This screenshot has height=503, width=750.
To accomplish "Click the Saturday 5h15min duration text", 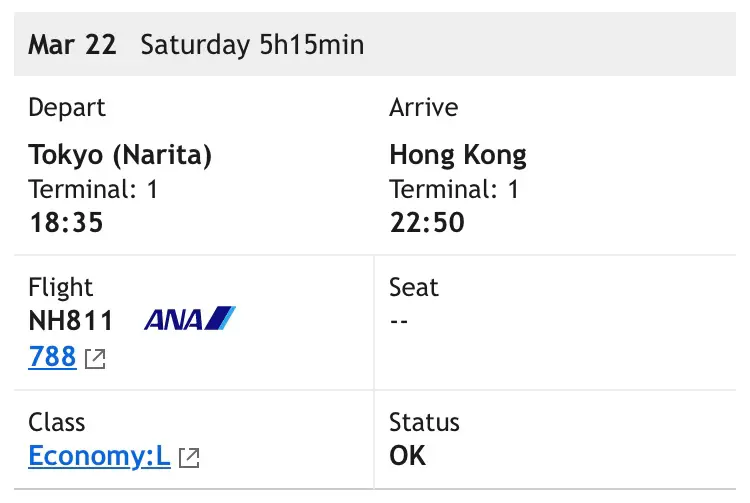I will click(252, 45).
